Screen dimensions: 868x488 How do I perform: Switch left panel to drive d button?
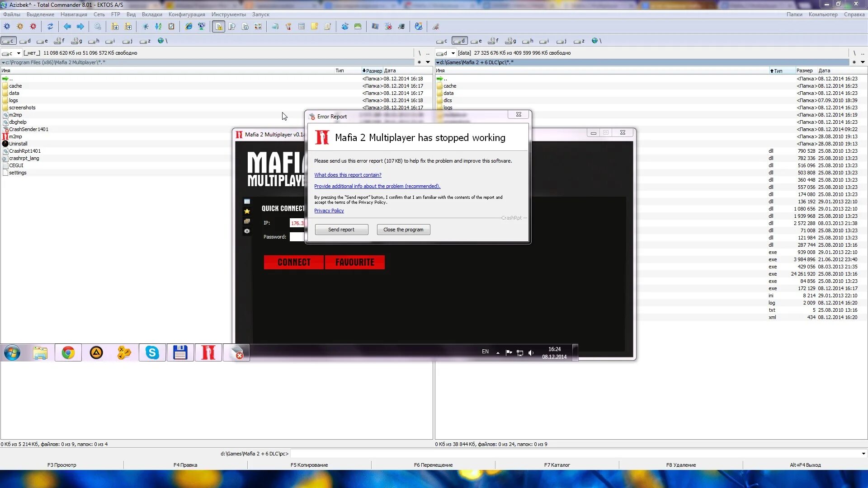tap(26, 41)
